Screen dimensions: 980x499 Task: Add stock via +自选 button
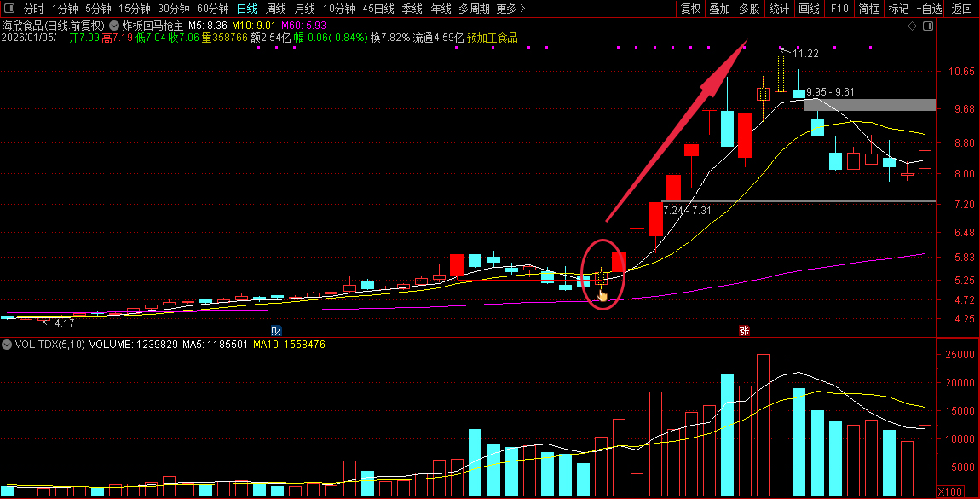pyautogui.click(x=930, y=9)
